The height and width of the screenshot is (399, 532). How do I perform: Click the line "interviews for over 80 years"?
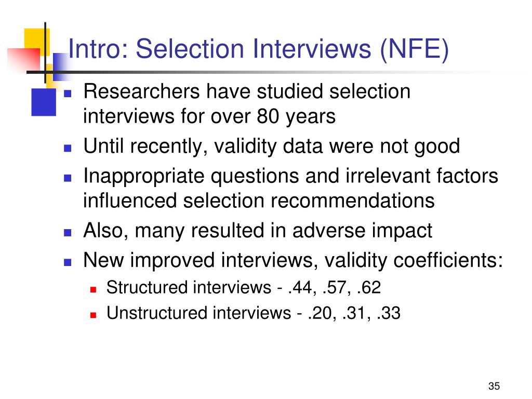click(209, 117)
